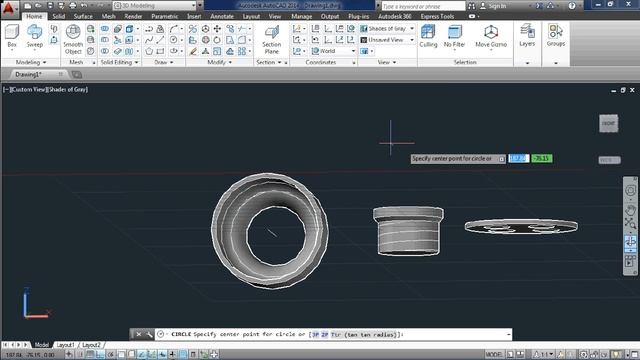This screenshot has width=640, height=360.
Task: Expand the View panel
Action: tap(387, 62)
